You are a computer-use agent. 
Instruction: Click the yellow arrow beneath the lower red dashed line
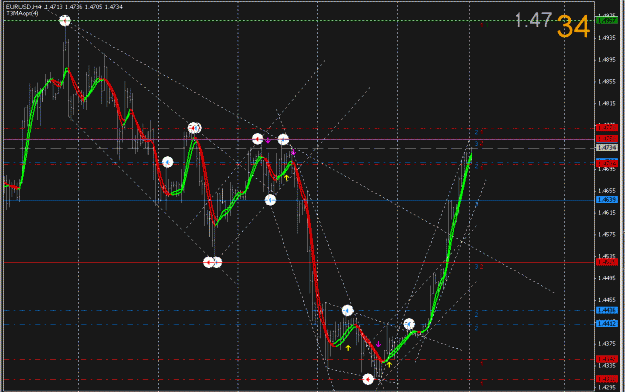tap(389, 364)
